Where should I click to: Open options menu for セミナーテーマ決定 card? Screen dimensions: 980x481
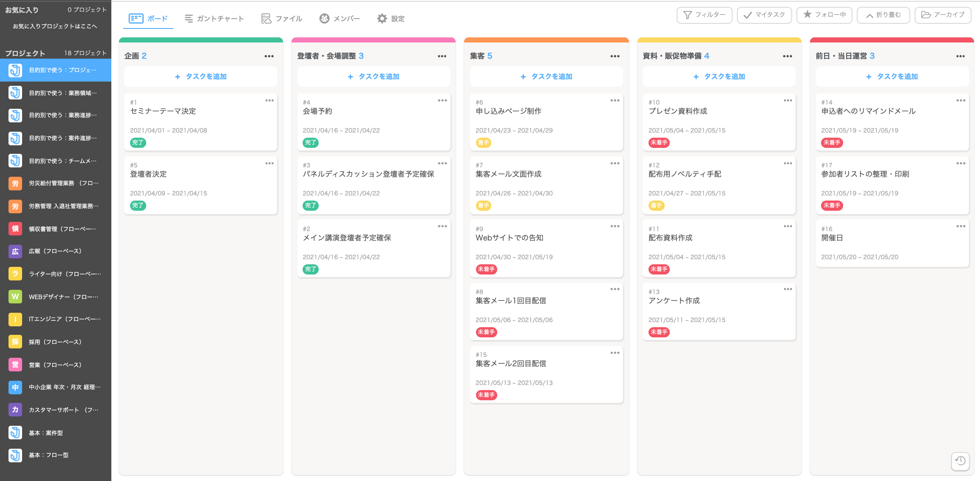[269, 101]
